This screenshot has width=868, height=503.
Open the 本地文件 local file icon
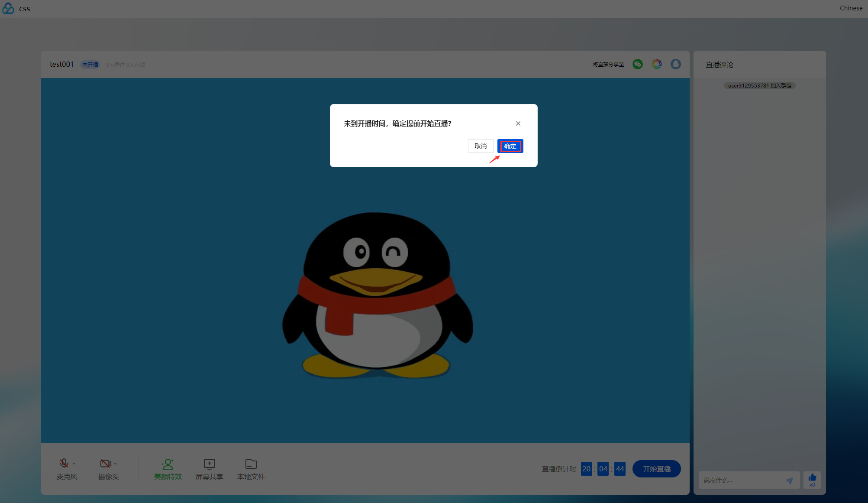[x=251, y=464]
